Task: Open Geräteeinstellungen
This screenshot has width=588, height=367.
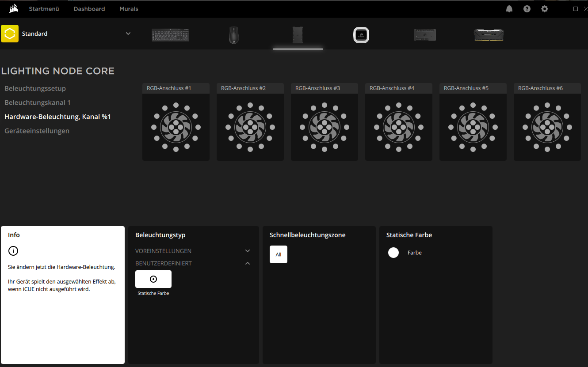Action: click(37, 131)
